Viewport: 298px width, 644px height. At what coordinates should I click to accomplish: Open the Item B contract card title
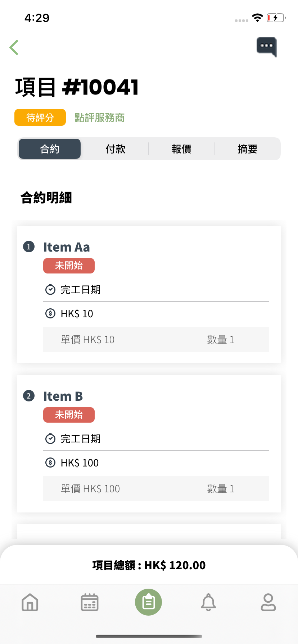(x=63, y=396)
